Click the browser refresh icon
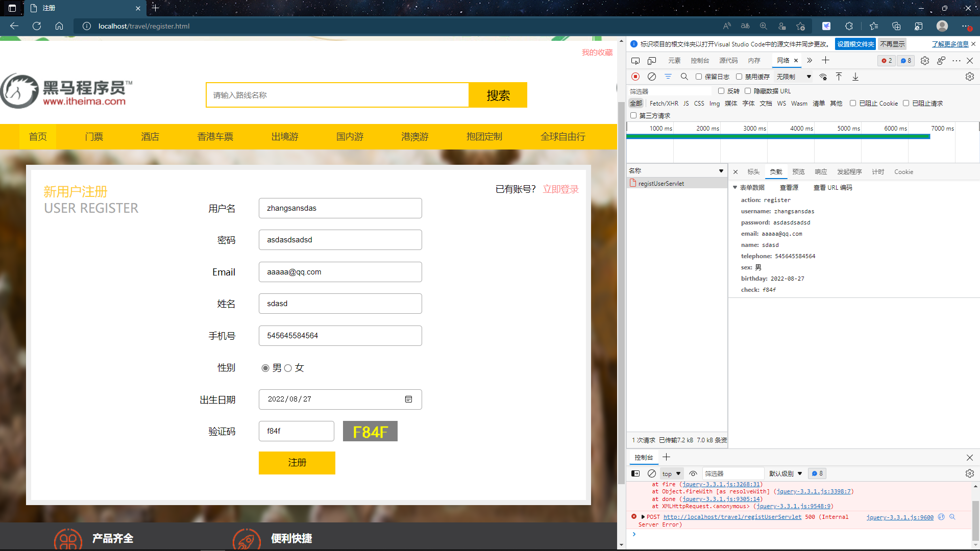 click(37, 26)
